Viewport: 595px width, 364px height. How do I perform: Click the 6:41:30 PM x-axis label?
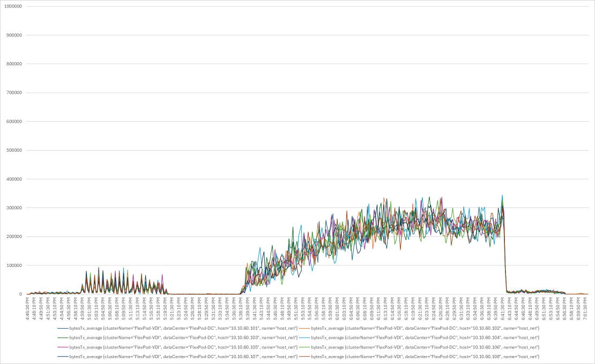502,309
